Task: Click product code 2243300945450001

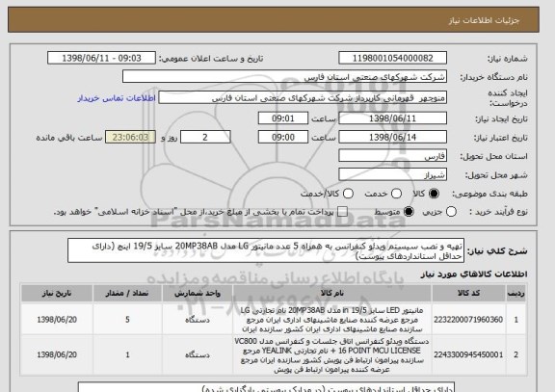Action: (468, 354)
